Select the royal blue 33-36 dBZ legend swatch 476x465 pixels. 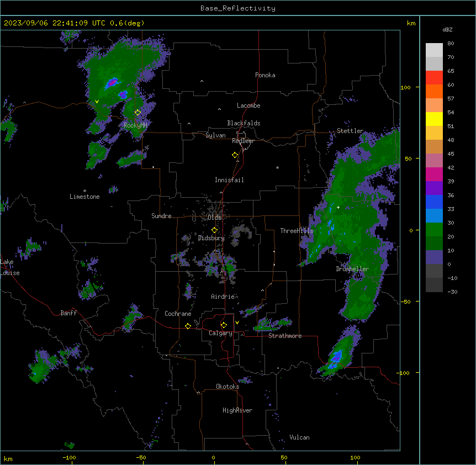click(434, 202)
